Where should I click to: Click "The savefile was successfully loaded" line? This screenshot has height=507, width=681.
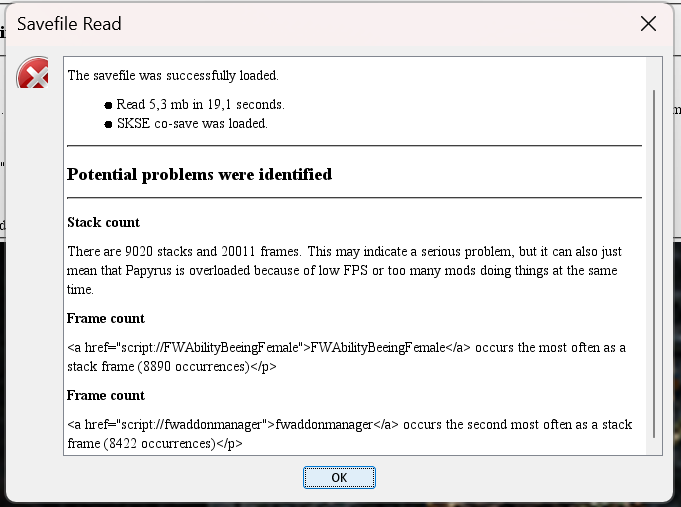tap(173, 76)
